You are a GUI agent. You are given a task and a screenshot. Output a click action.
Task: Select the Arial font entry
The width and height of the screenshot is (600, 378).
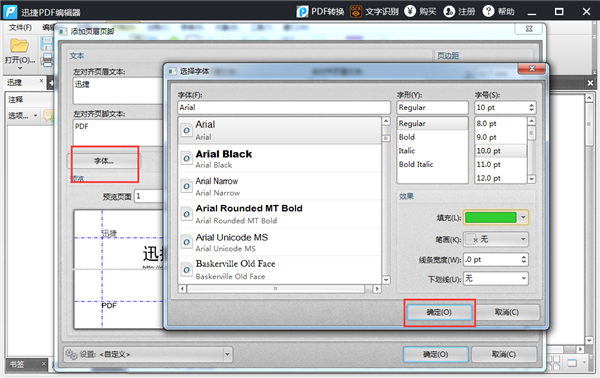tap(280, 130)
